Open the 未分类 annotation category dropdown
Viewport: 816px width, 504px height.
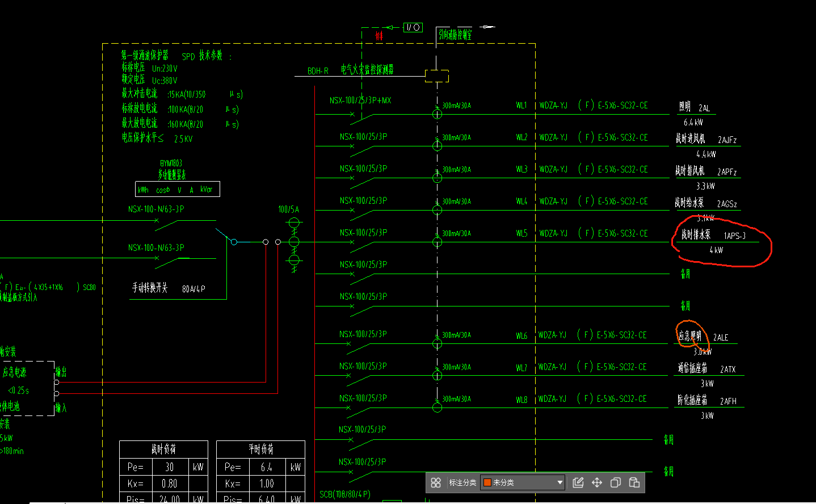523,482
